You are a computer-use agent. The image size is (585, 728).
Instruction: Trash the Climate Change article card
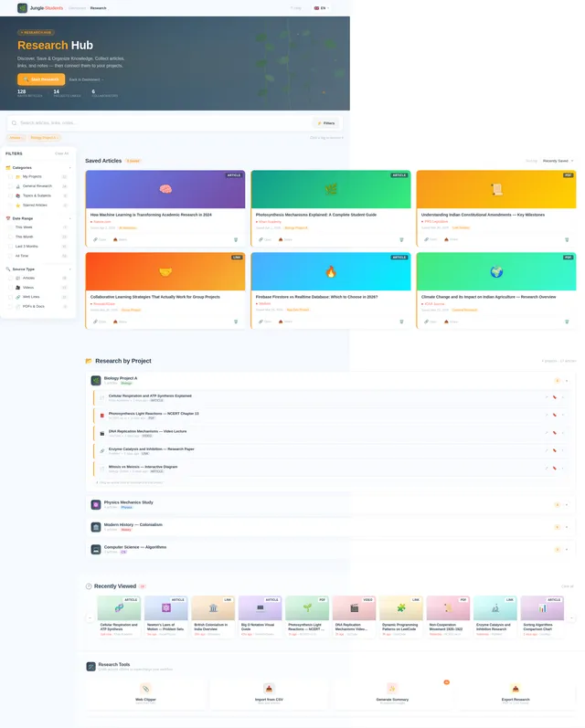click(x=567, y=322)
